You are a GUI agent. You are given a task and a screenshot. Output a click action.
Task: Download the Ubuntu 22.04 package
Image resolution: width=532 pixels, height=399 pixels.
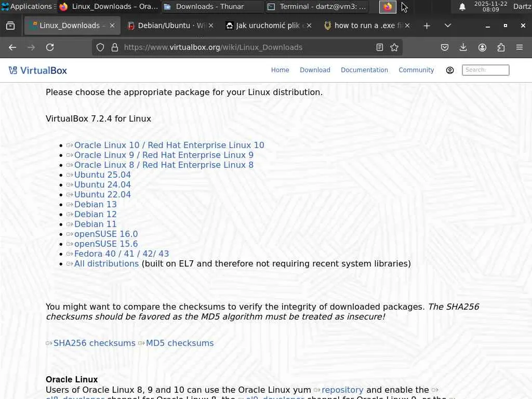[102, 194]
